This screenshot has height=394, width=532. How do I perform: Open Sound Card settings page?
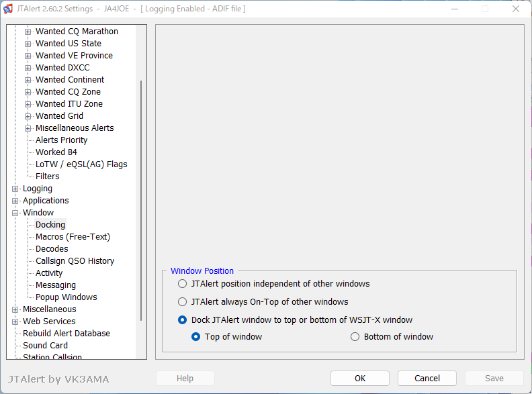pyautogui.click(x=46, y=346)
